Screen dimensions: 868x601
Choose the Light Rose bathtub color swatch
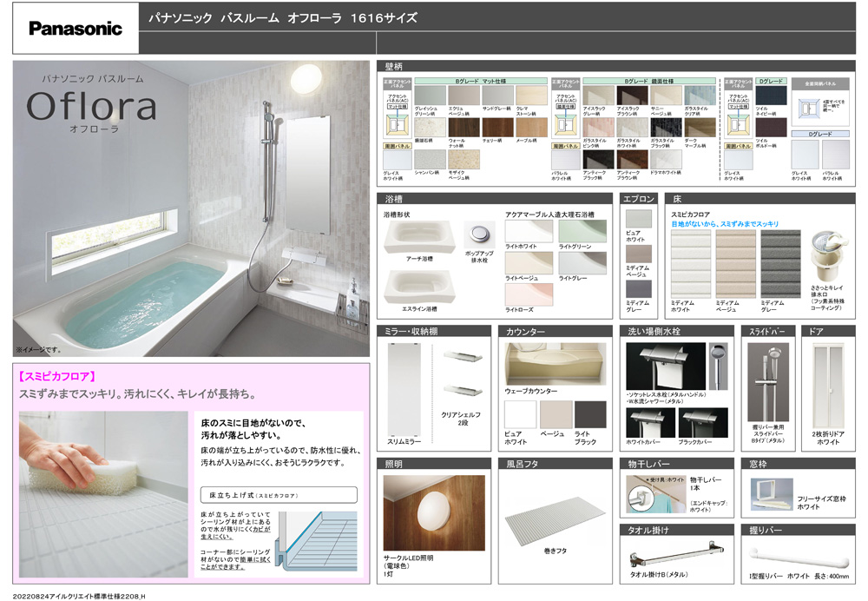coord(529,294)
